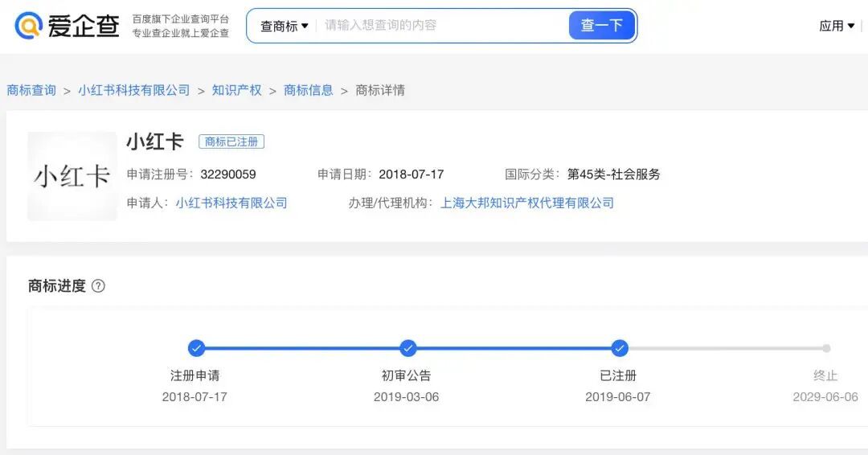Expand the 应用 dropdown menu
Screen dimensions: 868x455
click(x=837, y=26)
